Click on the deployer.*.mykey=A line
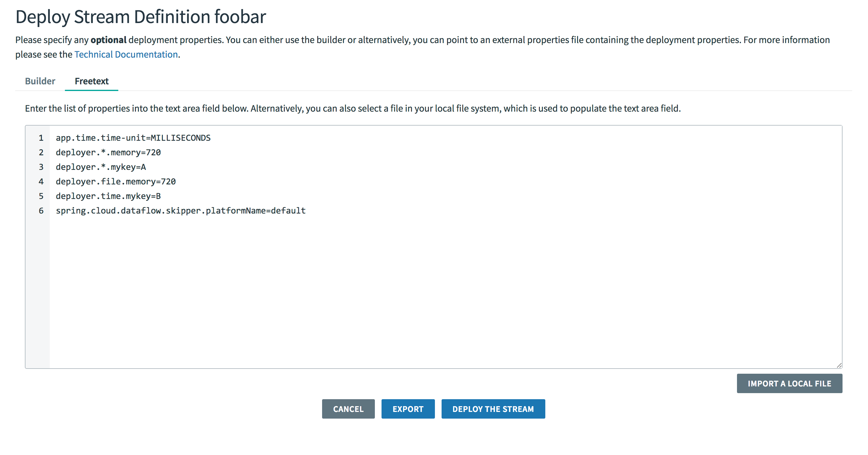Viewport: 868px width, 455px height. 101,167
